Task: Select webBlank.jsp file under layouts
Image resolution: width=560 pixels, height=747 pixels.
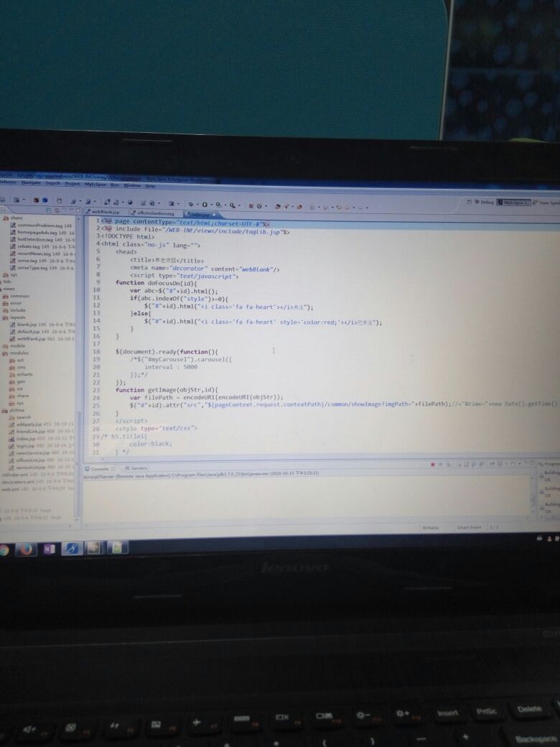Action: (x=32, y=338)
